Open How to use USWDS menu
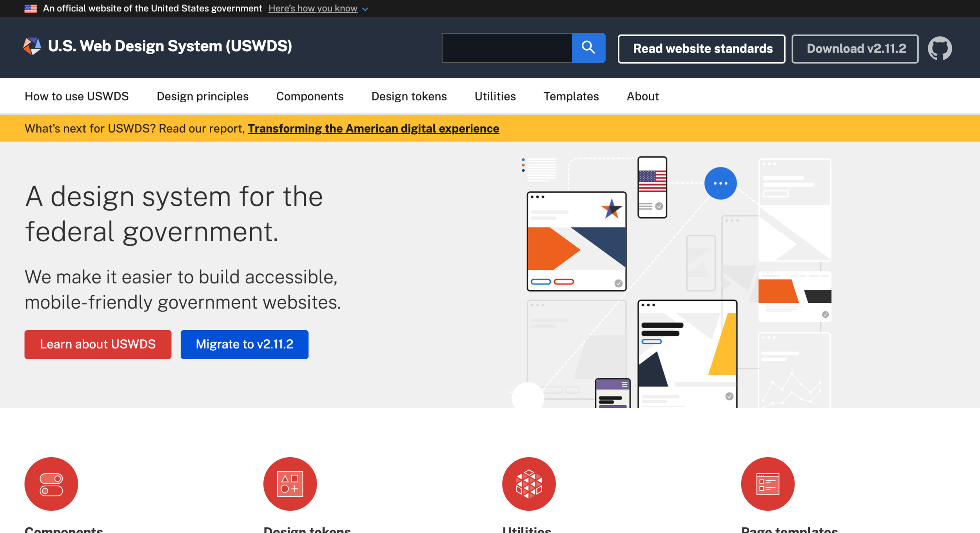The height and width of the screenshot is (533, 980). pos(76,96)
